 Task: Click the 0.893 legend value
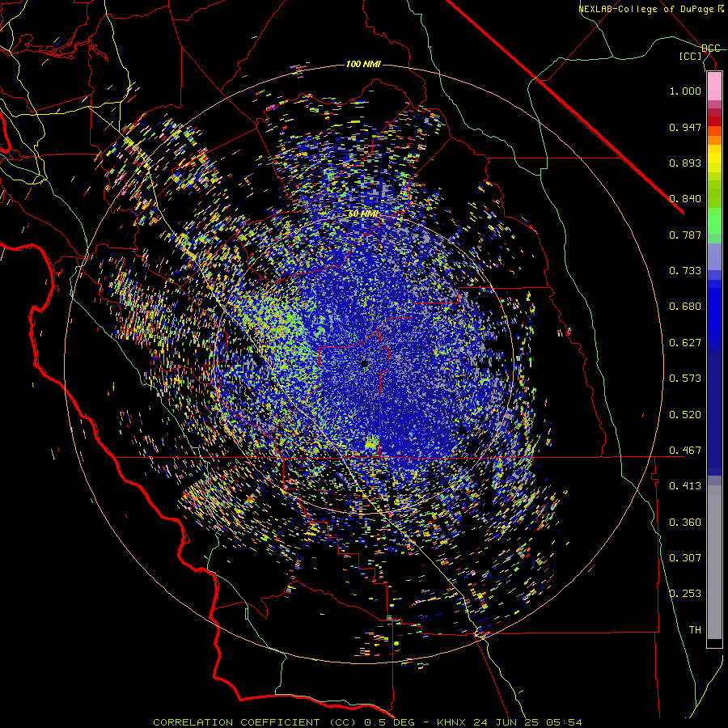click(685, 163)
